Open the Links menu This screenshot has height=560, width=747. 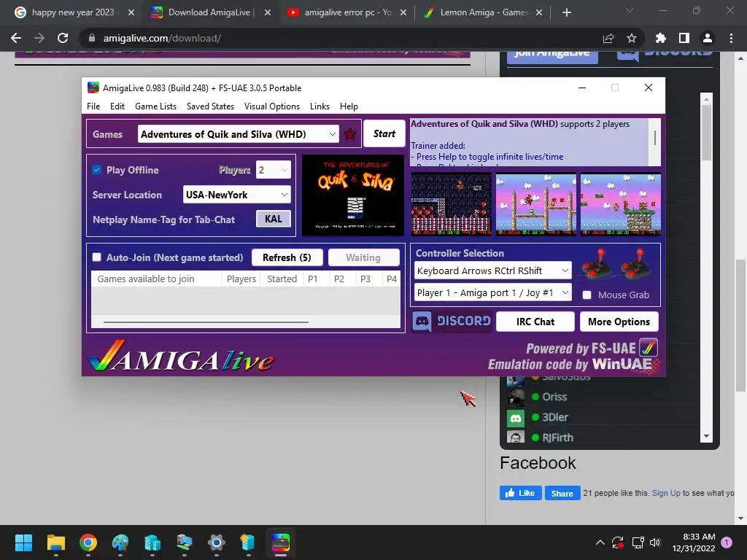coord(320,106)
